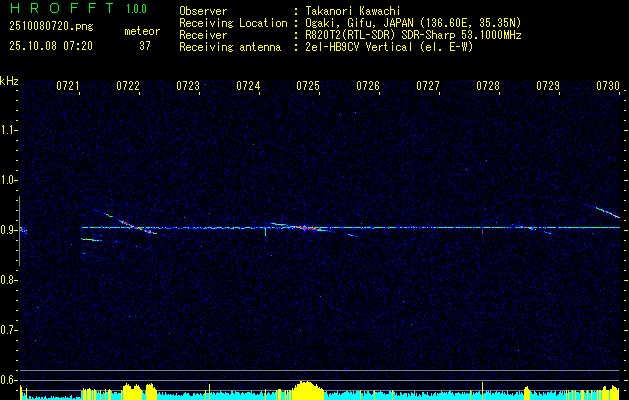Click the 0728 time marker
Screen dimensions: 629x400
pos(488,87)
